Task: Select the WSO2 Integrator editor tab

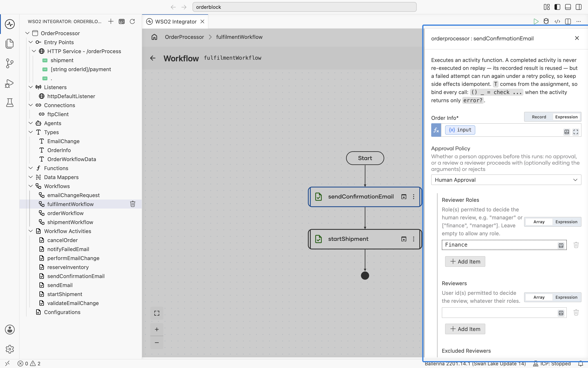Action: pyautogui.click(x=175, y=21)
